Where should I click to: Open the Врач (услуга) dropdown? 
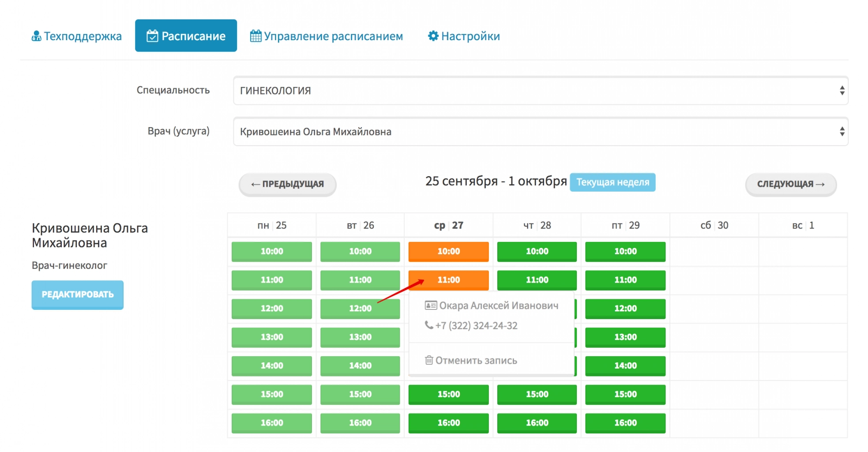coord(540,132)
